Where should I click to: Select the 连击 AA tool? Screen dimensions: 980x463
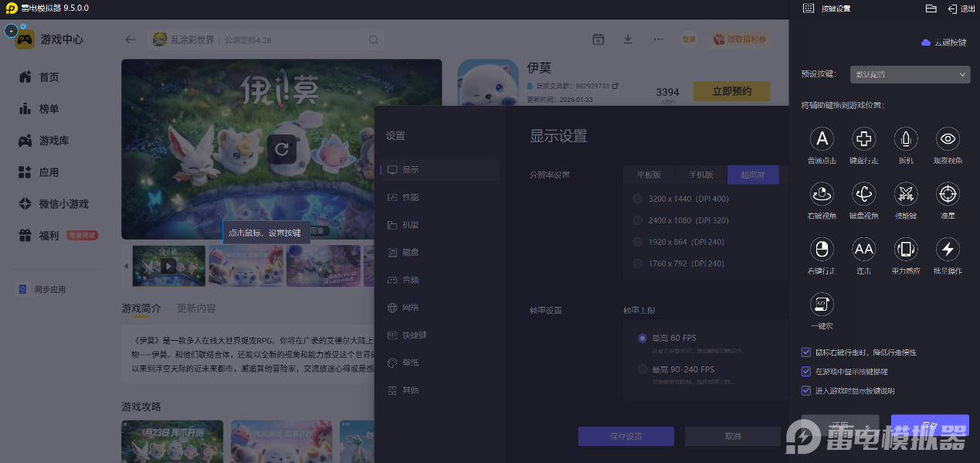click(863, 249)
